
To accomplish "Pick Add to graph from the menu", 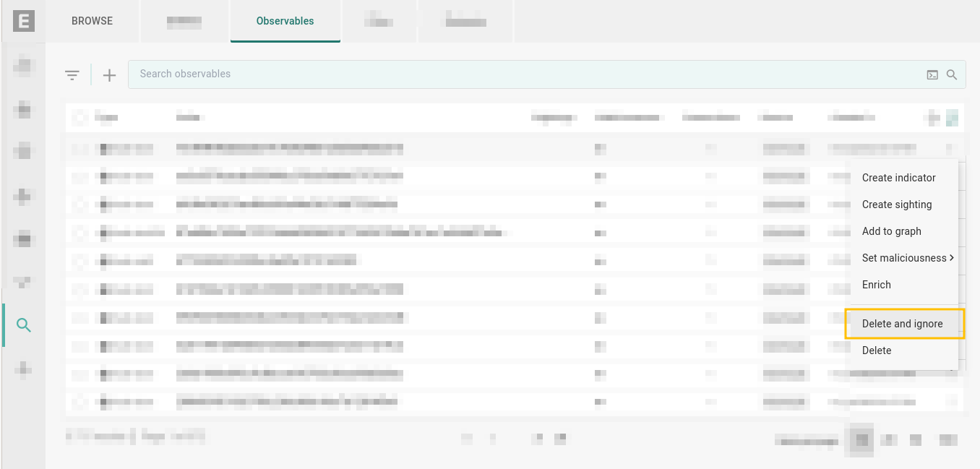I will [x=891, y=231].
